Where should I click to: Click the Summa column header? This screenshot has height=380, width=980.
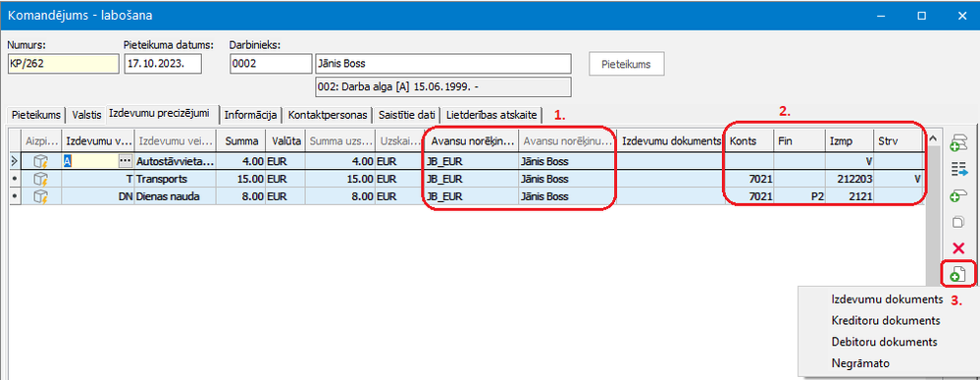pyautogui.click(x=240, y=141)
